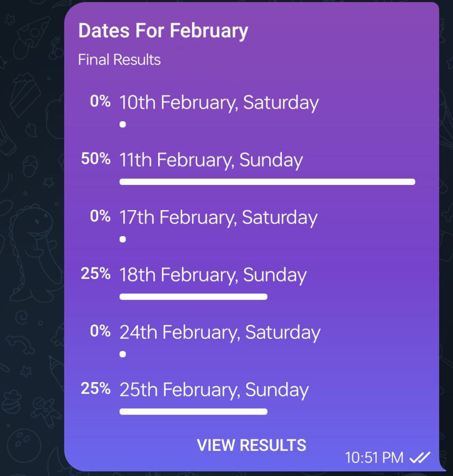Select the 10th February, Saturday option
The image size is (453, 476).
coord(219,103)
